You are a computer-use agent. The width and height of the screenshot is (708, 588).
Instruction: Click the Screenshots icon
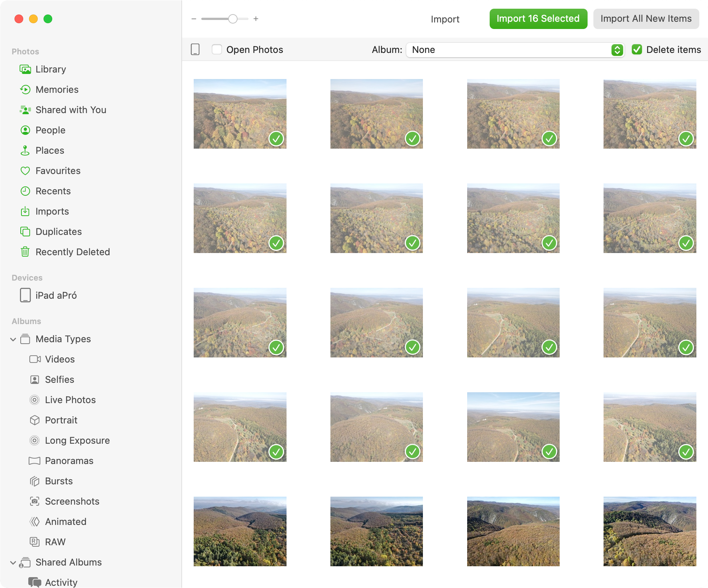click(x=35, y=501)
